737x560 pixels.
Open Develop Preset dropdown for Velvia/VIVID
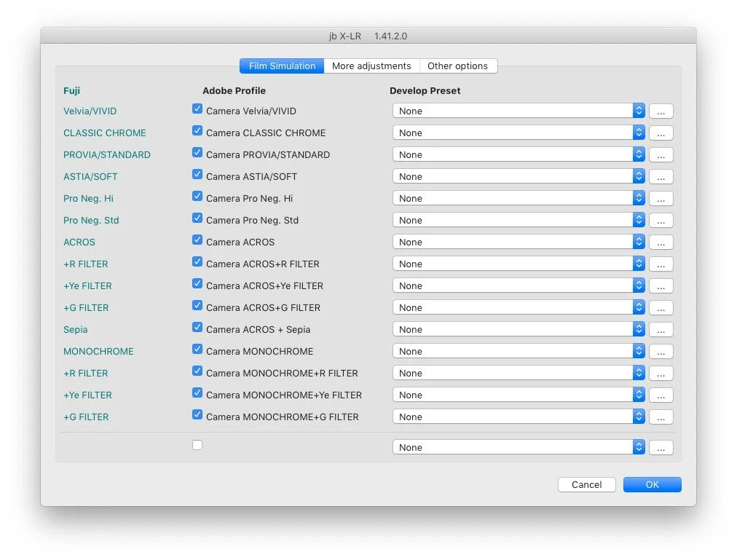(x=519, y=111)
